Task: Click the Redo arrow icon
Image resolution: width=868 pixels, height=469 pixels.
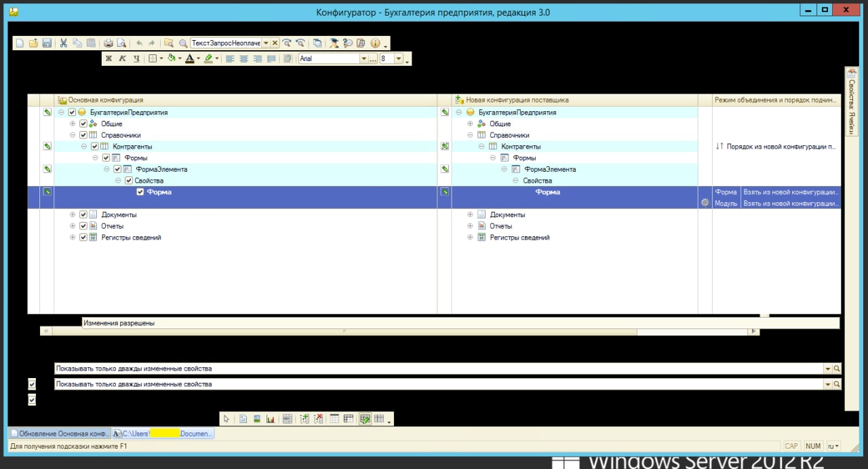Action: (152, 43)
